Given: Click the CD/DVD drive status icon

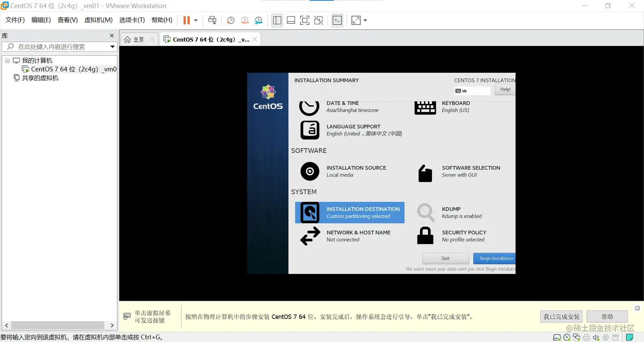Looking at the screenshot, I should (567, 337).
